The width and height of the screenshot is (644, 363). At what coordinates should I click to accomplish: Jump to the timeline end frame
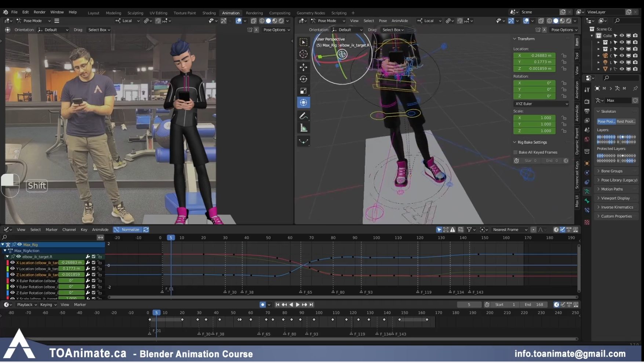311,305
